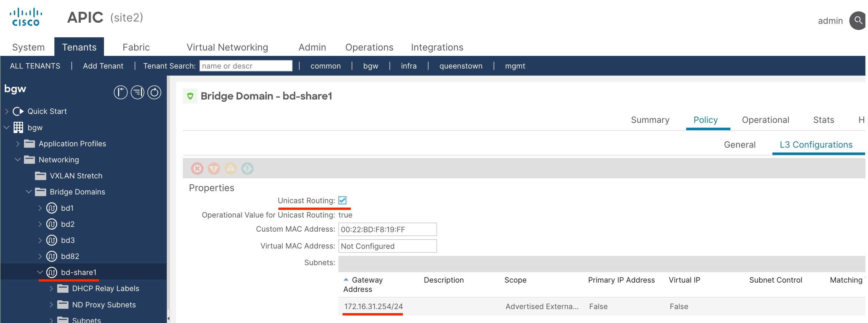Open the infra tenant
The height and width of the screenshot is (323, 868).
409,66
